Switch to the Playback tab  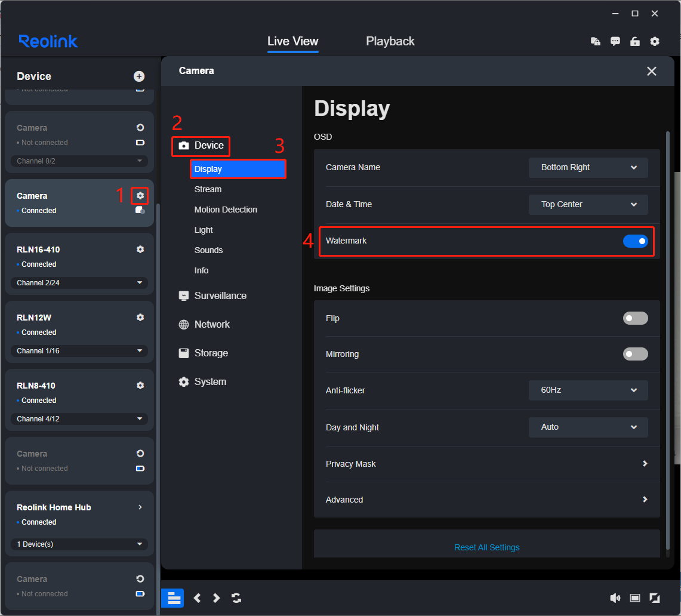pos(390,41)
